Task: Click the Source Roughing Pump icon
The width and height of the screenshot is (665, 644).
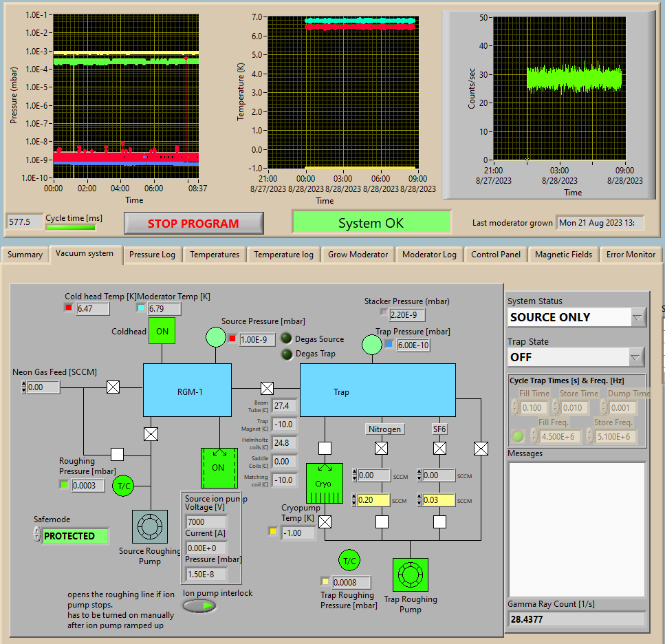Action: 149,527
